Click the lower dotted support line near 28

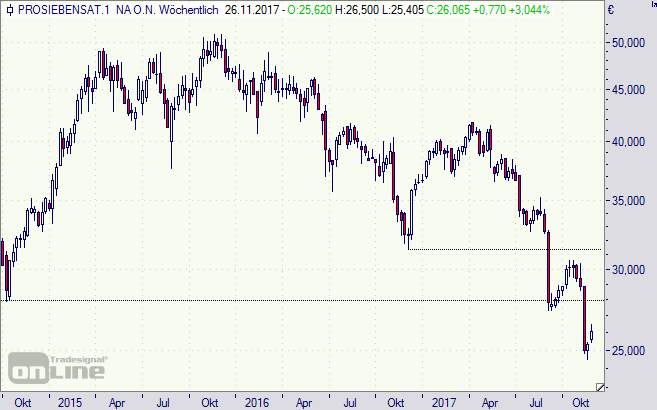[302, 301]
